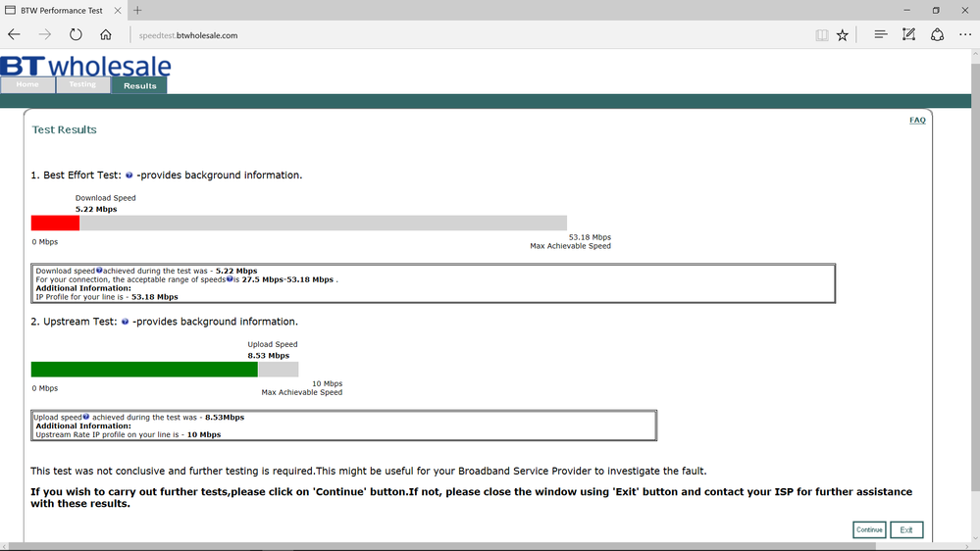Minimize the browser window
Screen dimensions: 980x551
[906, 10]
